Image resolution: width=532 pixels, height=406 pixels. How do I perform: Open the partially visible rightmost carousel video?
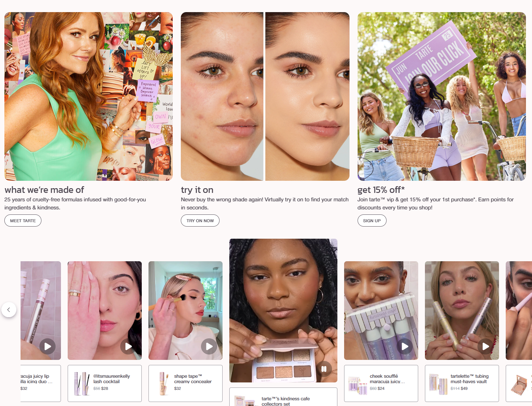(519, 310)
